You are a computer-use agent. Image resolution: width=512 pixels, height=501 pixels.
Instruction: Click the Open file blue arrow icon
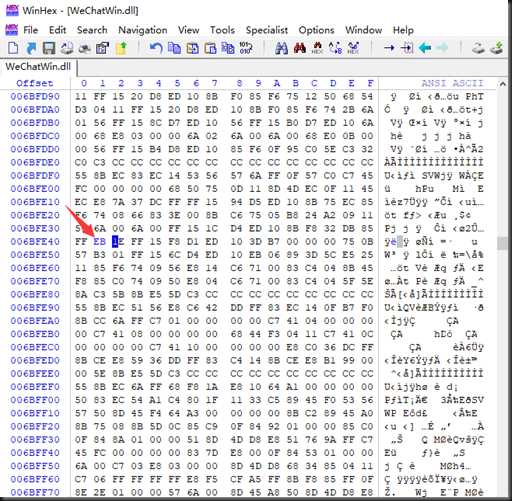[31, 48]
